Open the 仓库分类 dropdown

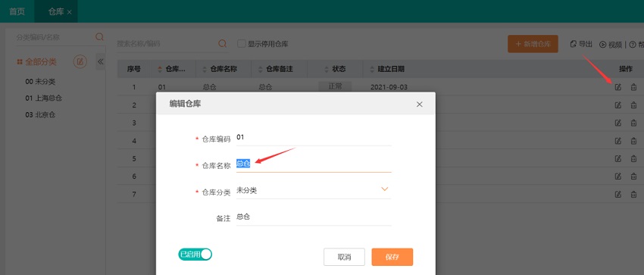pos(314,190)
